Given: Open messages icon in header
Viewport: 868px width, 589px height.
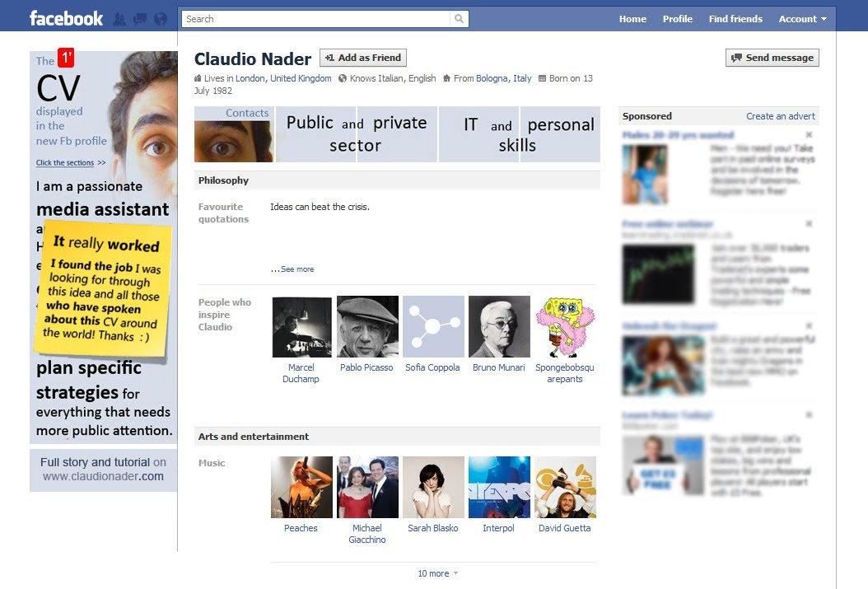Looking at the screenshot, I should pos(139,20).
